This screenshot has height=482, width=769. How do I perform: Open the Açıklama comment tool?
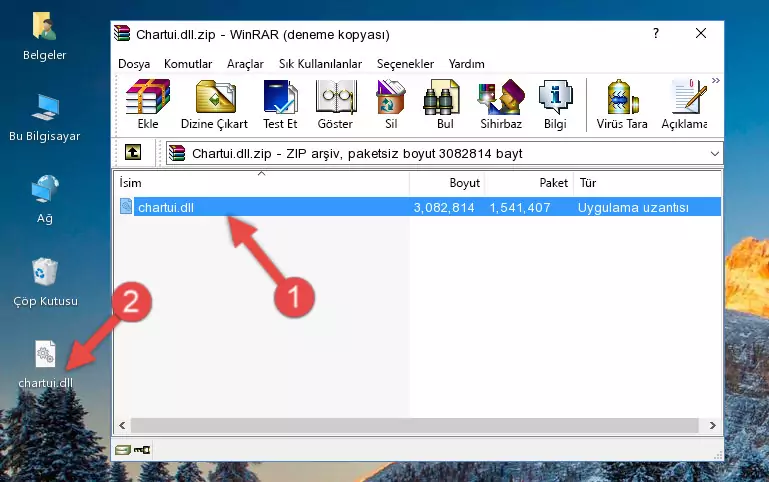point(685,104)
